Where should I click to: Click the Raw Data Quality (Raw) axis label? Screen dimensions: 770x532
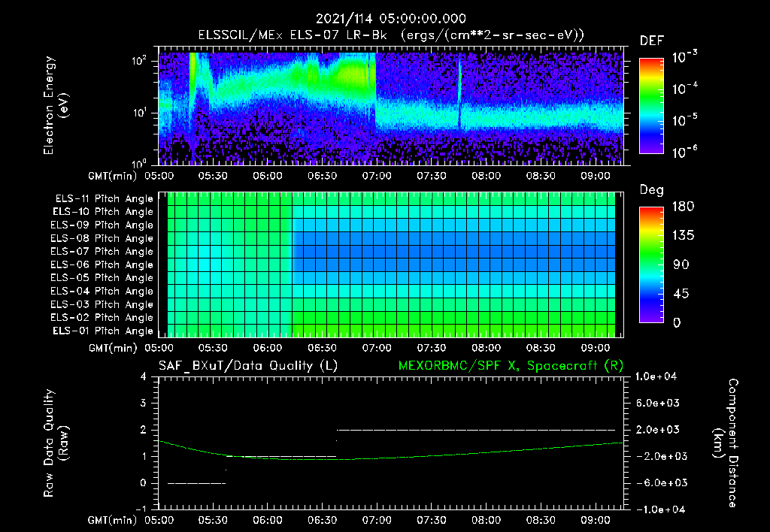point(56,443)
